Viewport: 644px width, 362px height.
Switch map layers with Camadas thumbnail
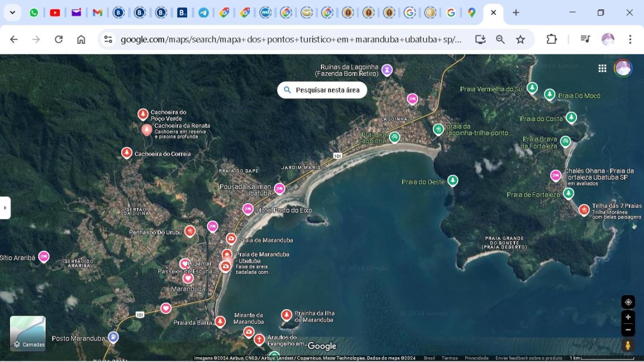[x=28, y=334]
